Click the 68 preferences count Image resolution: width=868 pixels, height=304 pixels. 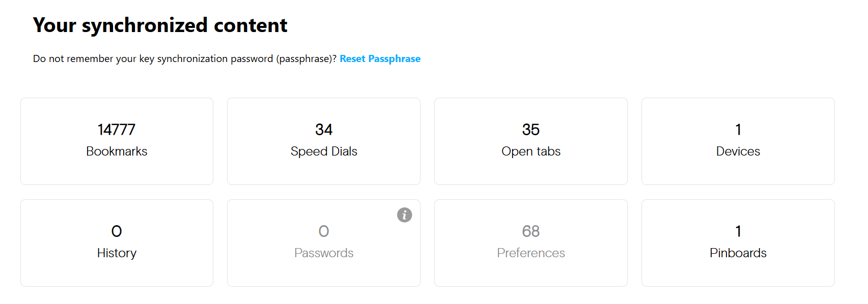pyautogui.click(x=531, y=231)
